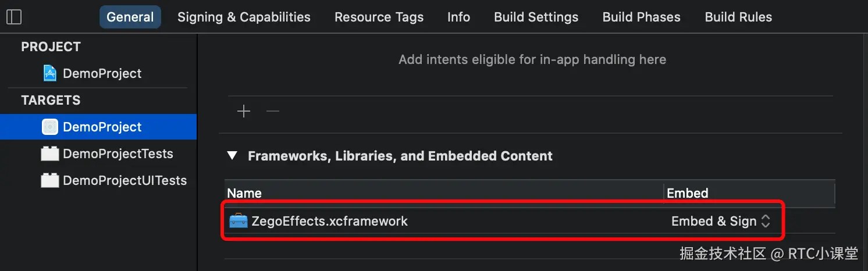
Task: Open the Embed & Sign dropdown
Action: coord(721,221)
